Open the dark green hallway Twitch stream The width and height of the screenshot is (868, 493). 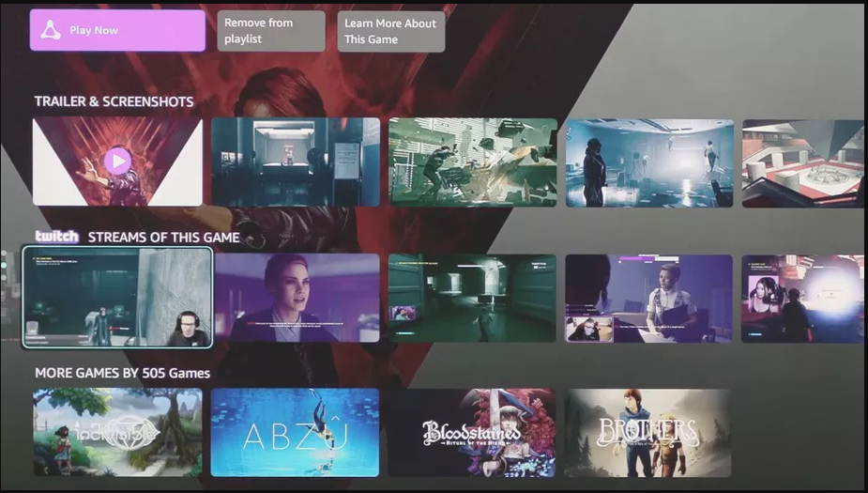[x=472, y=298]
